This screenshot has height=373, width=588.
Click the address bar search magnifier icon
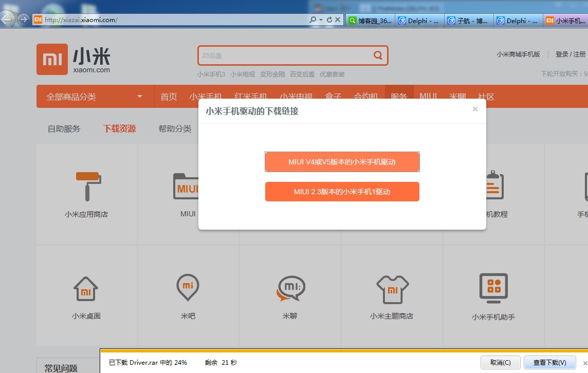[x=313, y=20]
